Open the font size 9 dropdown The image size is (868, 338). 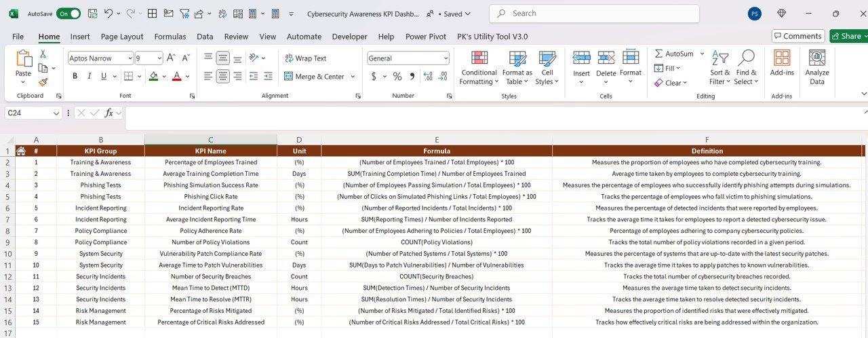coord(159,58)
